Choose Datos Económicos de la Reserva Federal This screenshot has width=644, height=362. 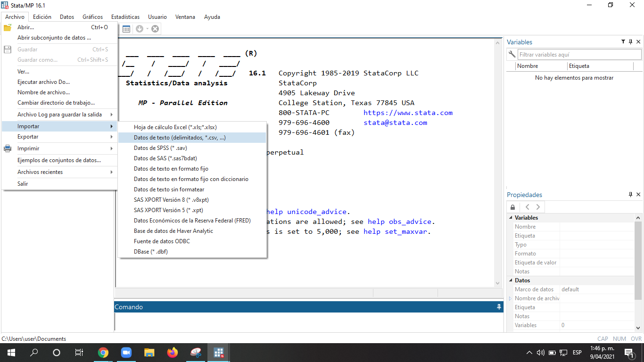click(x=192, y=221)
